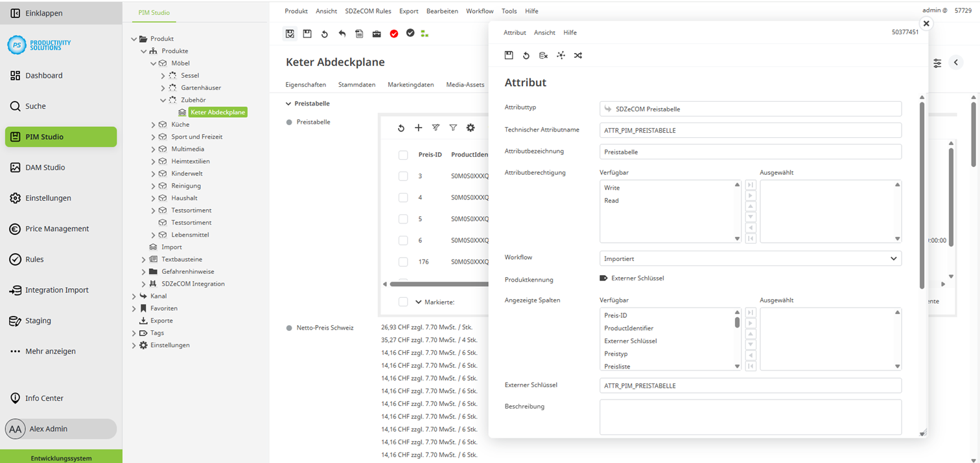Screen dimensions: 980x463
Task: Click the red check status icon
Action: click(x=394, y=34)
